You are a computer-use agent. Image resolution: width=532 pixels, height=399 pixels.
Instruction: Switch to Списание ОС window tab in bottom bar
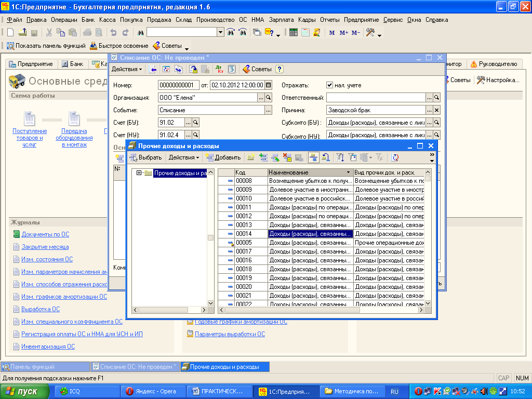135,367
